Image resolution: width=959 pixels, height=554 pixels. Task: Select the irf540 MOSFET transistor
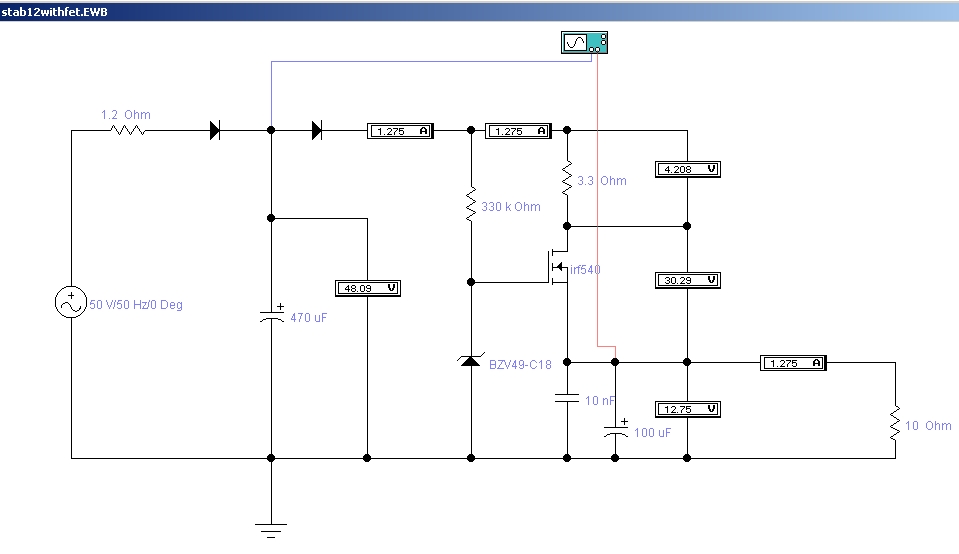click(558, 267)
